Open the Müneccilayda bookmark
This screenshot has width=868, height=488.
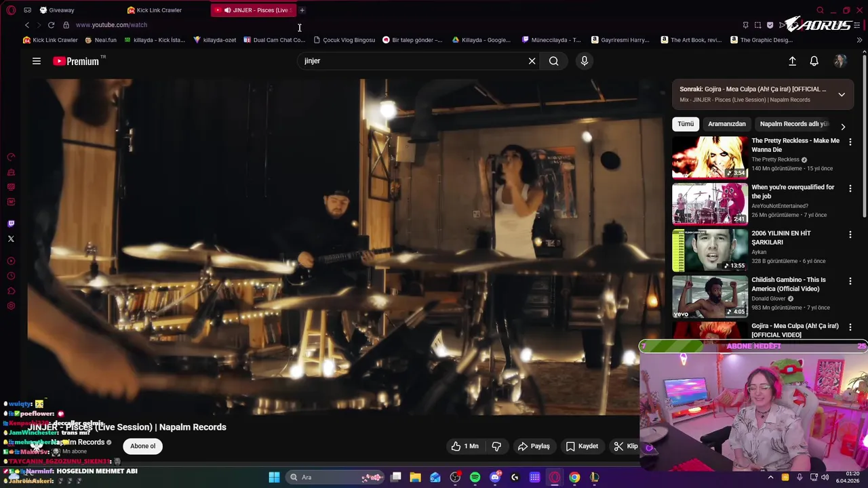pyautogui.click(x=551, y=40)
